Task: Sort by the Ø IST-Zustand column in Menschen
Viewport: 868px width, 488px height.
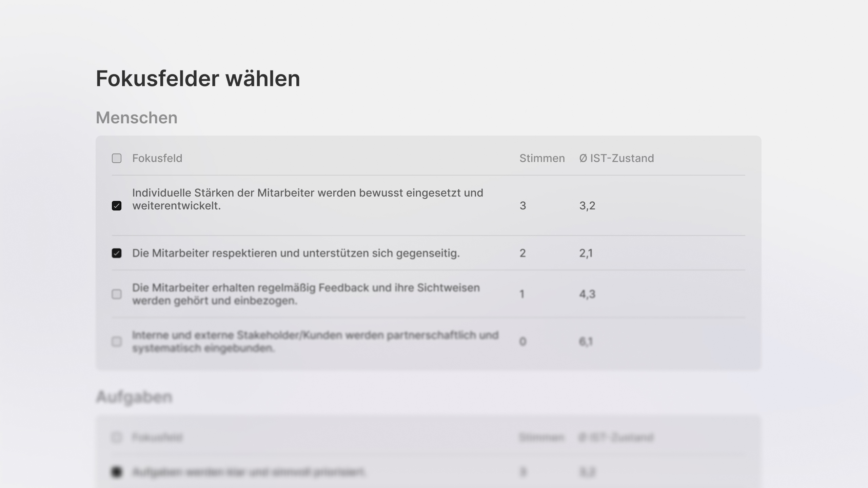Action: point(616,158)
